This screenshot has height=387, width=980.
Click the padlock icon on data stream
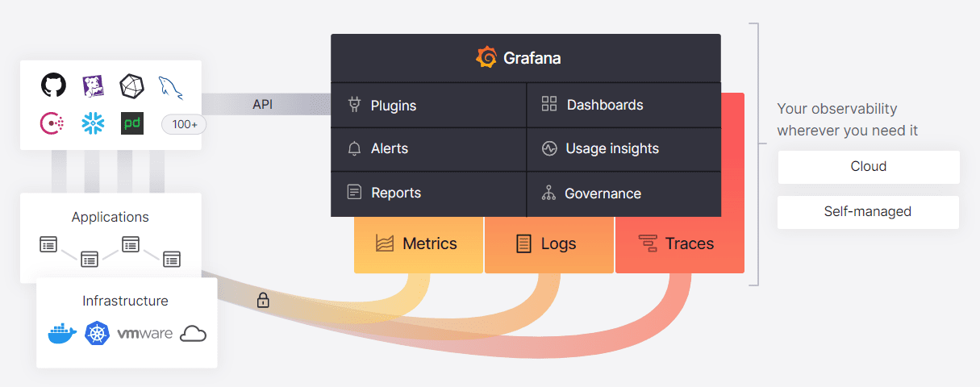click(263, 301)
